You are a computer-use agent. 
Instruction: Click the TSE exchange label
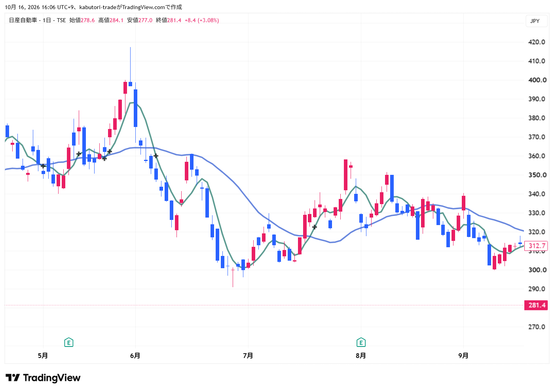(x=61, y=20)
